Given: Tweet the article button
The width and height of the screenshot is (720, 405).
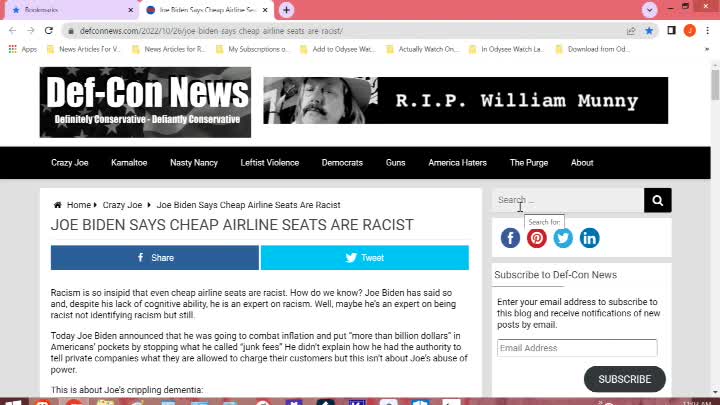Looking at the screenshot, I should coord(365,258).
